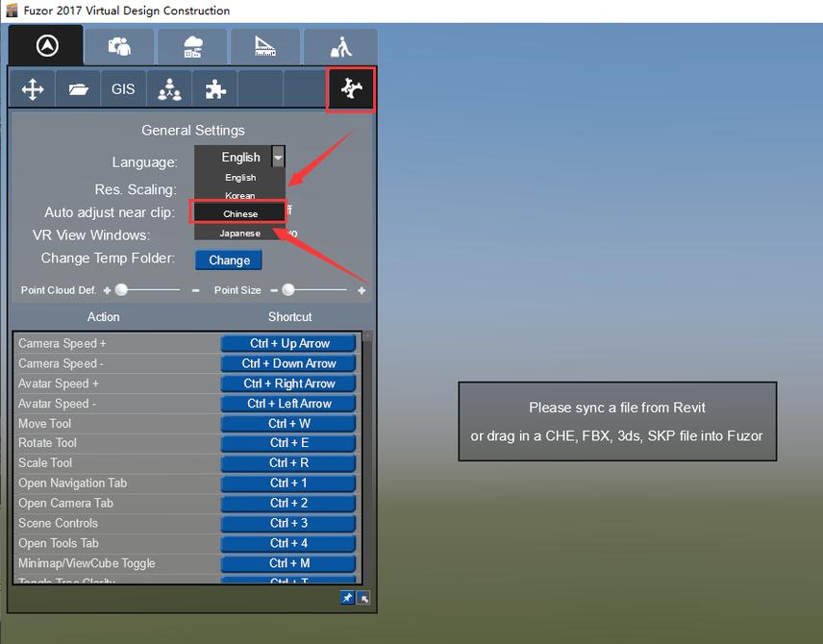Adjust the Point Cloud Def. slider handle
Viewport: 823px width, 644px height.
(x=121, y=289)
